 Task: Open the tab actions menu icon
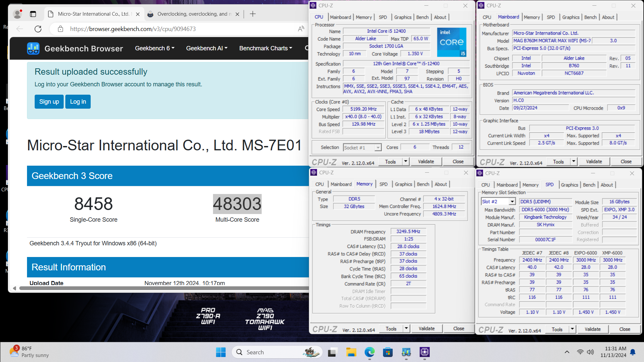pos(33,14)
